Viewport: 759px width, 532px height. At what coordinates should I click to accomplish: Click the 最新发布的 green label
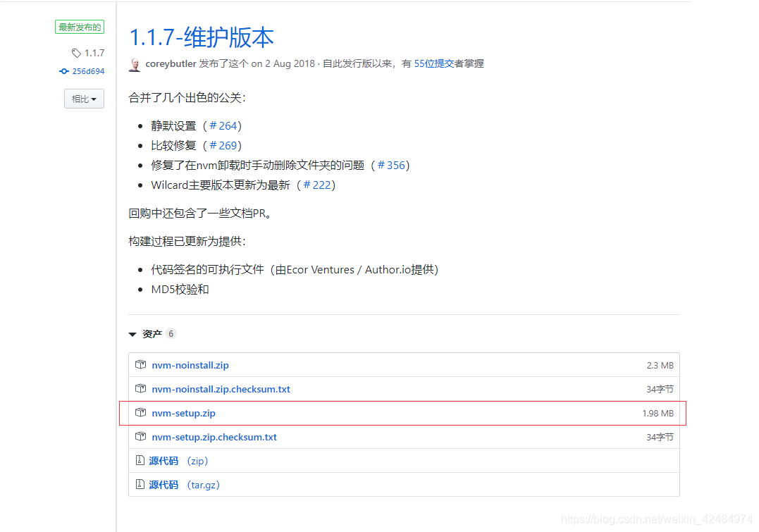[80, 27]
